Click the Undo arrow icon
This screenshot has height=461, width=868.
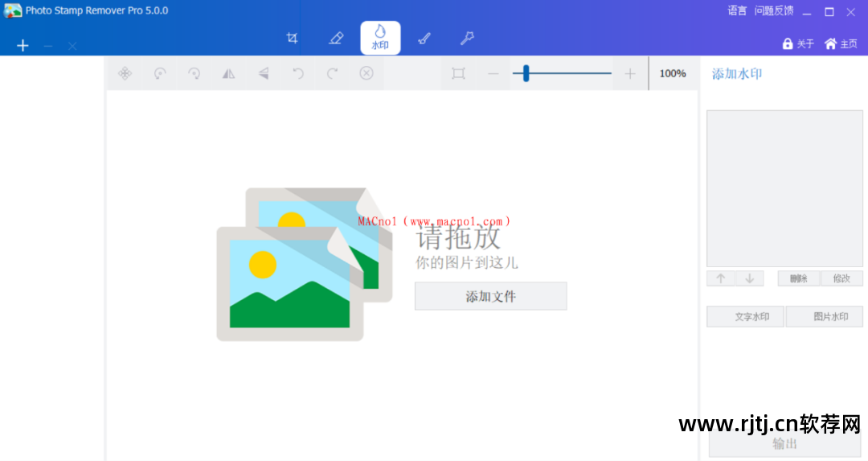[x=298, y=73]
